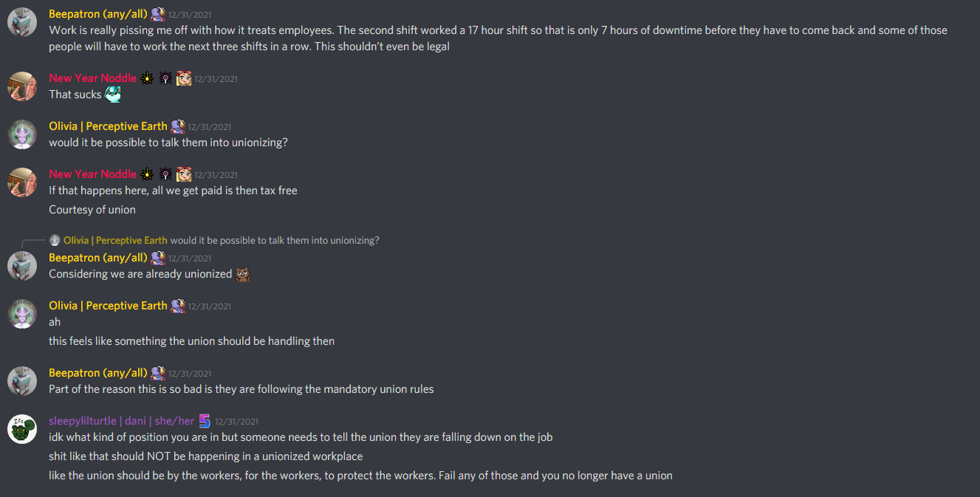Image resolution: width=980 pixels, height=497 pixels.
Task: Open the Olivia | Perceptive Earth username above the unionizing question
Action: (x=108, y=126)
